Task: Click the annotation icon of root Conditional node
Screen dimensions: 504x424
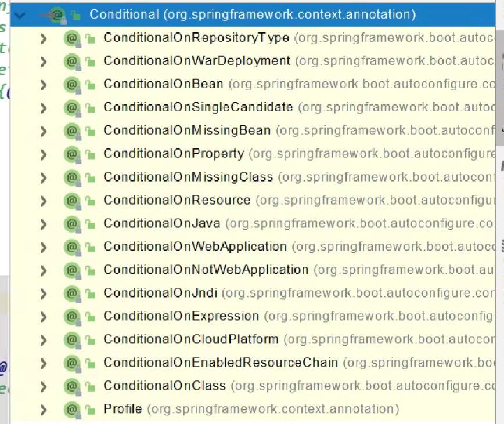Action: point(57,15)
